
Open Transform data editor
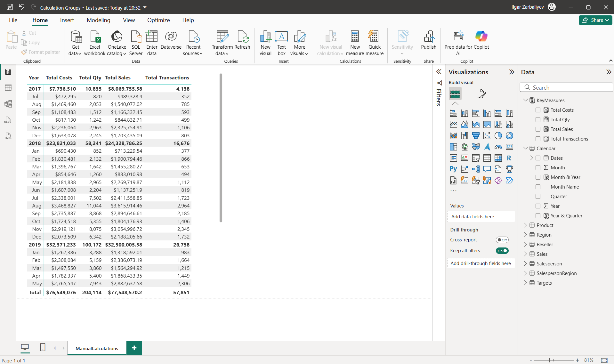point(222,43)
